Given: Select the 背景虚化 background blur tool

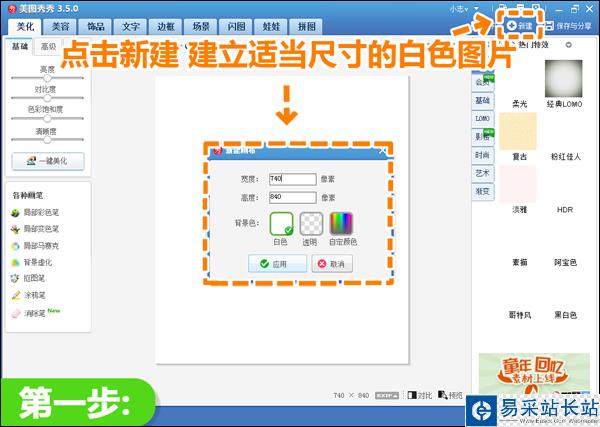Looking at the screenshot, I should [32, 262].
